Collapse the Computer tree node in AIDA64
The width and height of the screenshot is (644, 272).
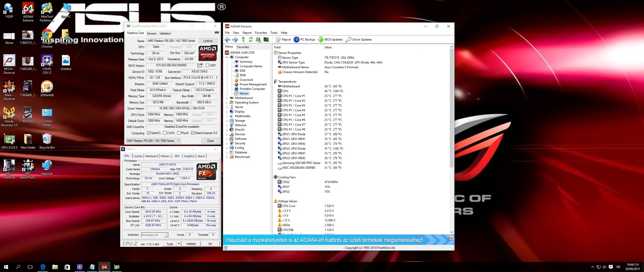tap(227, 57)
